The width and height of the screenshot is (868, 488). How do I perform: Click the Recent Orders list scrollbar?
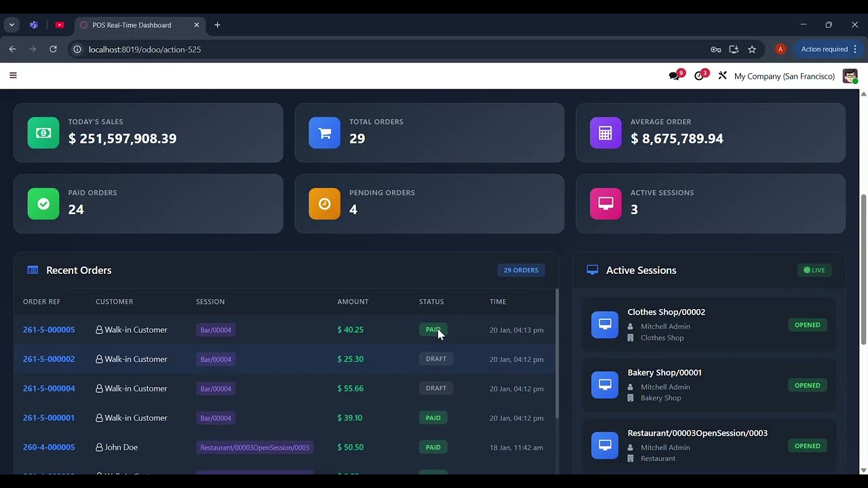tap(557, 354)
